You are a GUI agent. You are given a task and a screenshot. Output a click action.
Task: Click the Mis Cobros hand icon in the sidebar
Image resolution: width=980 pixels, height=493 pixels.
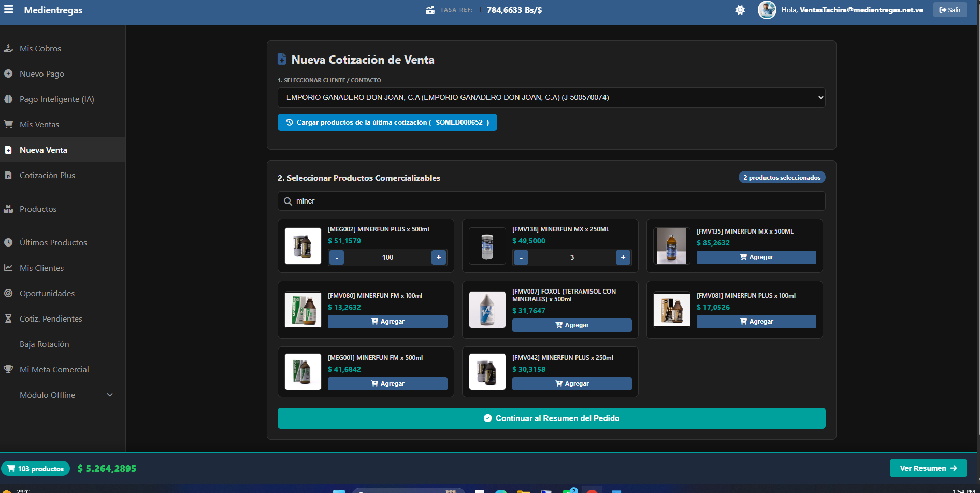tap(8, 48)
